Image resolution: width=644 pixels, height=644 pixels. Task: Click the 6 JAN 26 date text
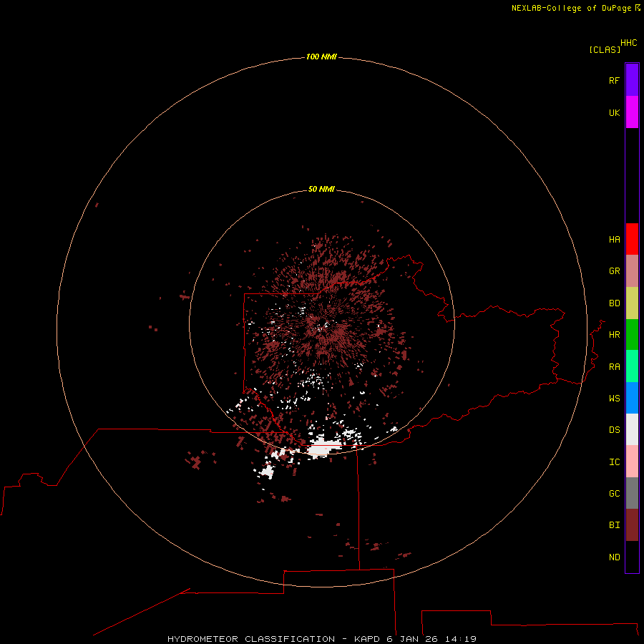click(x=412, y=639)
